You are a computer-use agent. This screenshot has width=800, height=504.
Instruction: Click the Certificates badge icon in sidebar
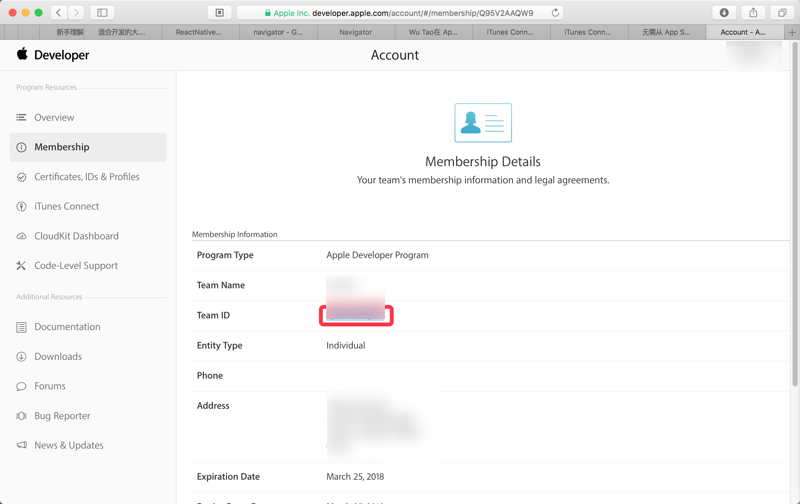pos(21,177)
